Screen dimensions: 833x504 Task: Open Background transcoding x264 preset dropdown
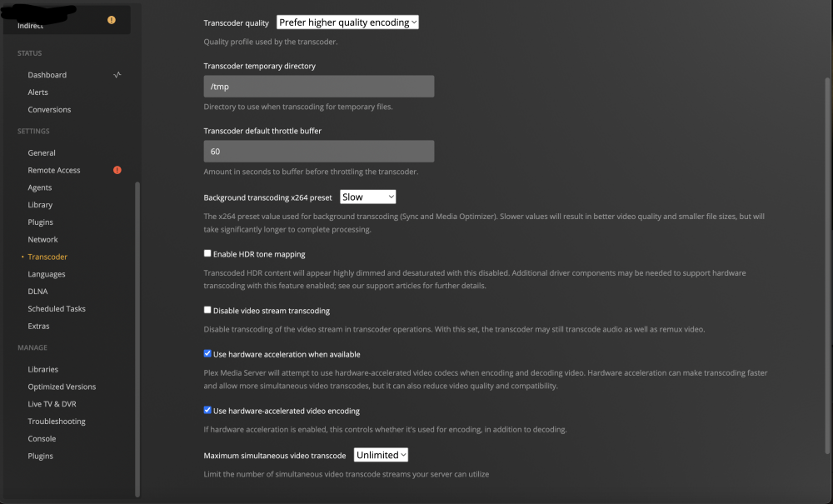(367, 197)
